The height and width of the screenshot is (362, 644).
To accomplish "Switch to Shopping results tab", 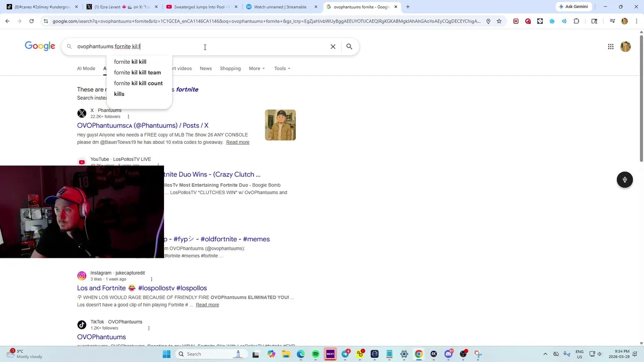I will [x=230, y=68].
